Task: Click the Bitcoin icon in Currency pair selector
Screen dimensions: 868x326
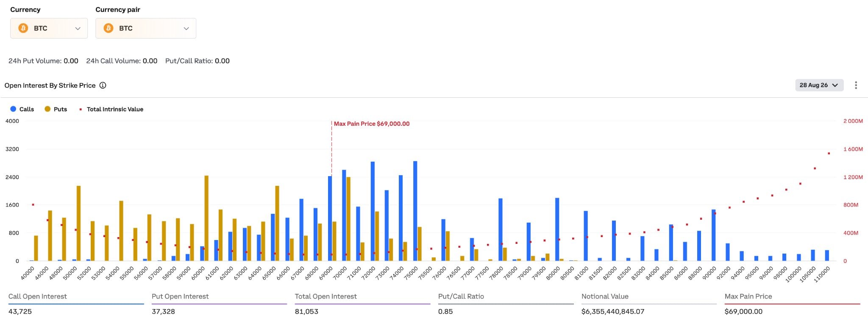Action: (108, 28)
